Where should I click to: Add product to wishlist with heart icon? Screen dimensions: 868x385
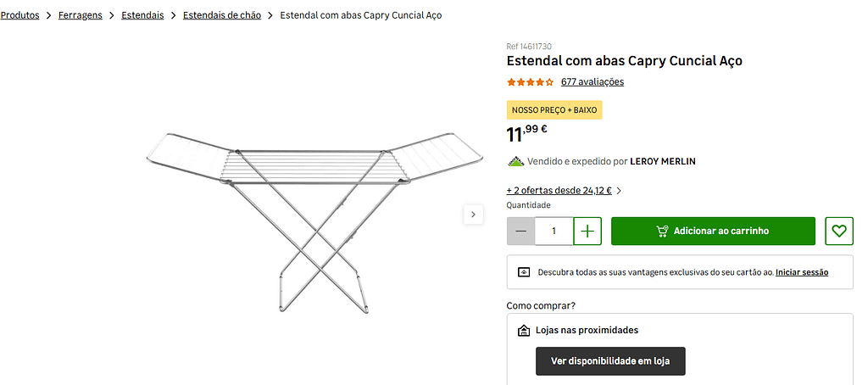point(838,231)
